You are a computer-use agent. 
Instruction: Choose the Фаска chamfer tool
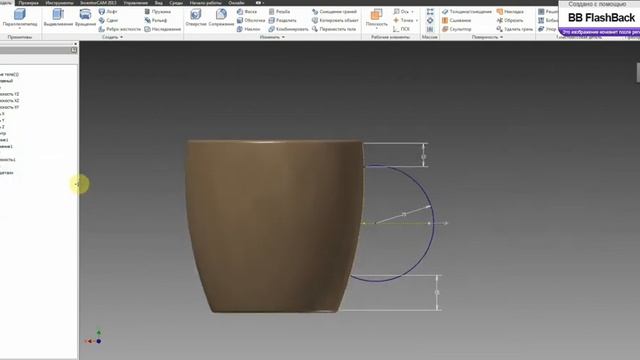(x=247, y=12)
